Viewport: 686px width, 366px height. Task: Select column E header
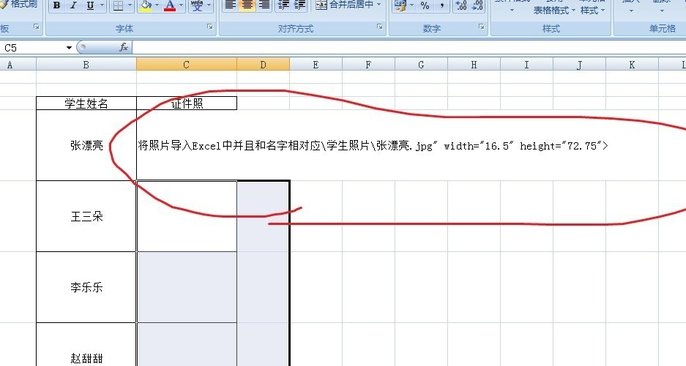pyautogui.click(x=315, y=65)
